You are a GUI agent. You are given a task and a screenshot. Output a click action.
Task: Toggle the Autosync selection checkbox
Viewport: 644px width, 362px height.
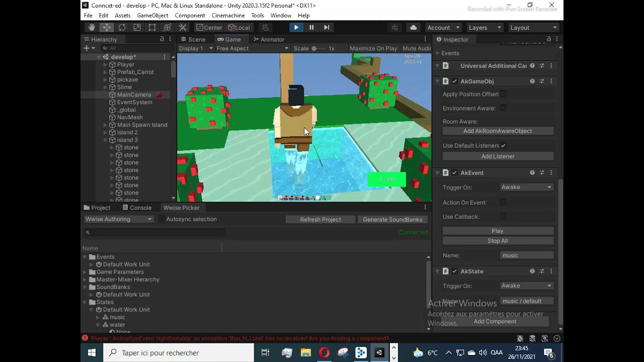pos(162,219)
